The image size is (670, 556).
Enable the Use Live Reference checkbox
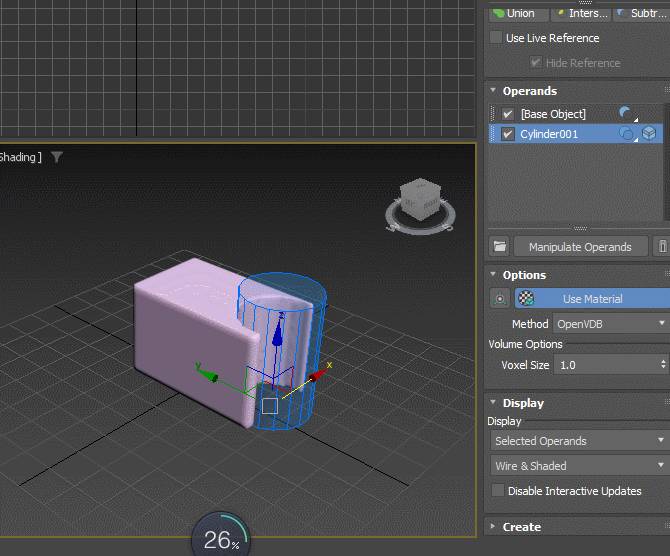click(497, 38)
